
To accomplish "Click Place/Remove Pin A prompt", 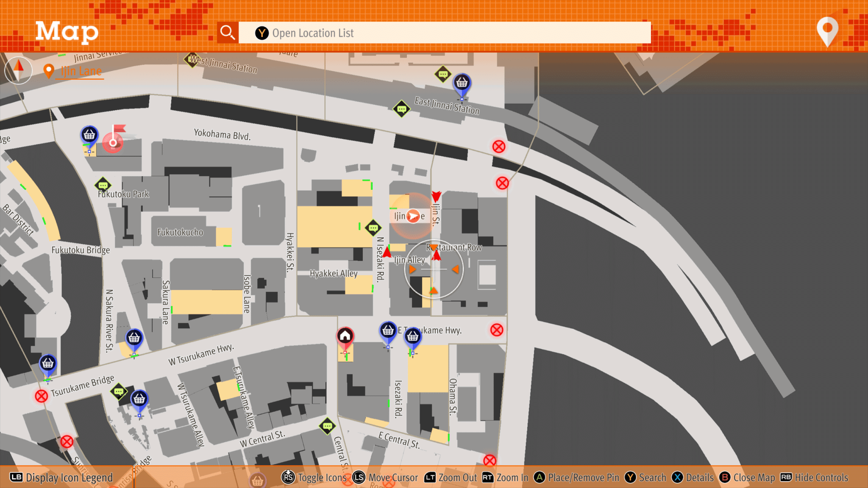I will tap(576, 477).
